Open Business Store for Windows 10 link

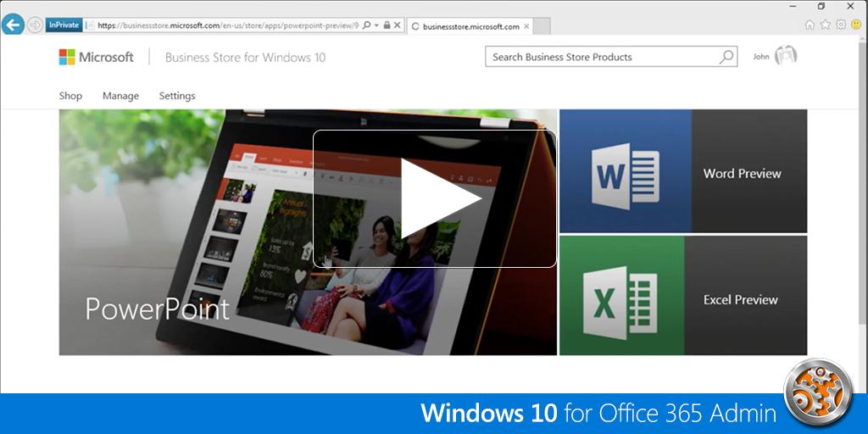pyautogui.click(x=245, y=57)
